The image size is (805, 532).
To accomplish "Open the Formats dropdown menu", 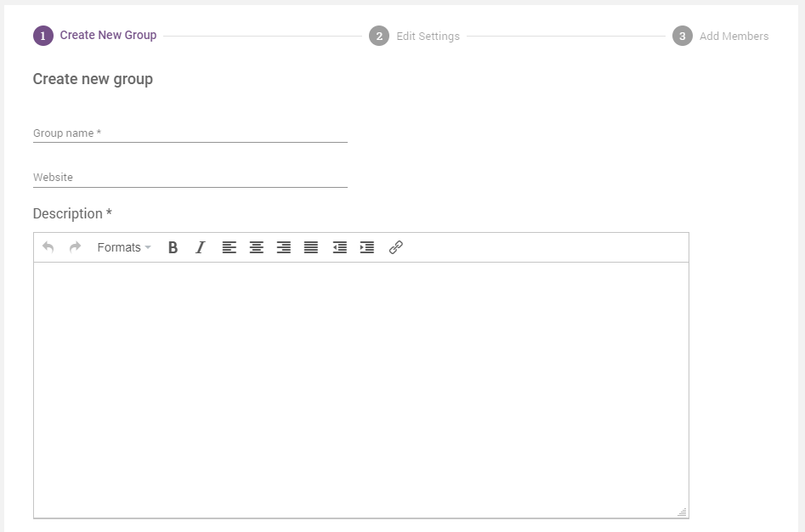I will pyautogui.click(x=124, y=247).
